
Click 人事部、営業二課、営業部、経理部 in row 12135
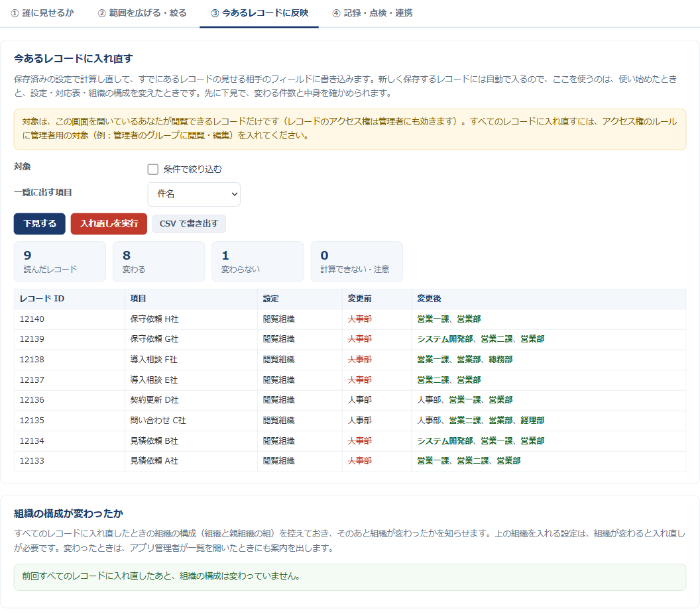(481, 421)
